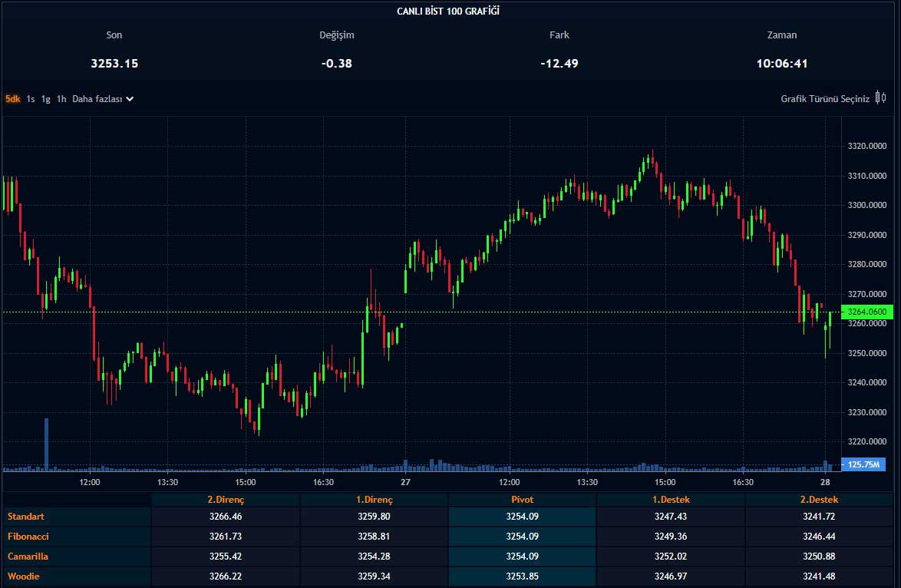Select the 2.Destek column header
This screenshot has height=588, width=901.
coord(819,500)
